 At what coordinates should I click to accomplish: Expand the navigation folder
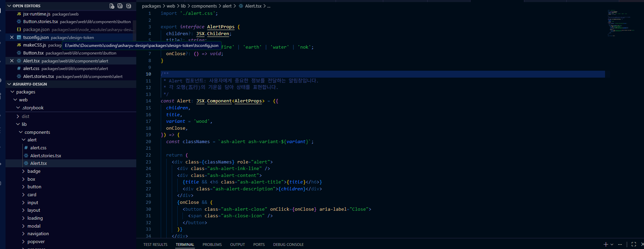pos(23,233)
